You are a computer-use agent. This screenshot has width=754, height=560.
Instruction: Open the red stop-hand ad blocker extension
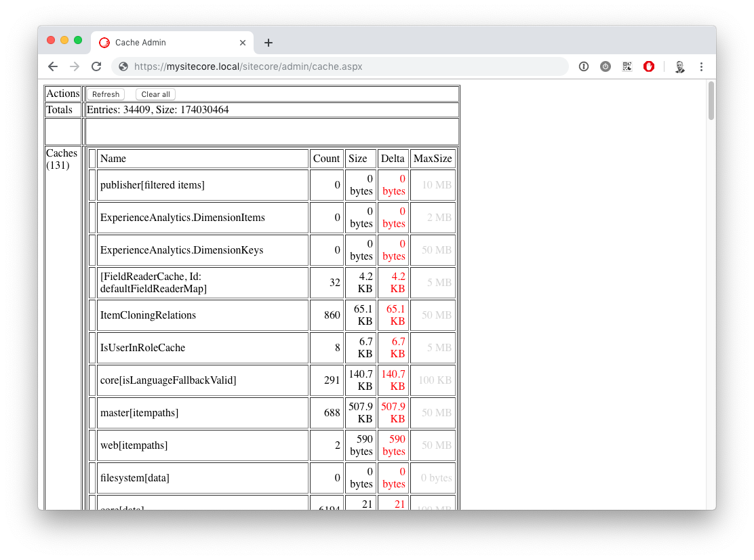[x=649, y=66]
